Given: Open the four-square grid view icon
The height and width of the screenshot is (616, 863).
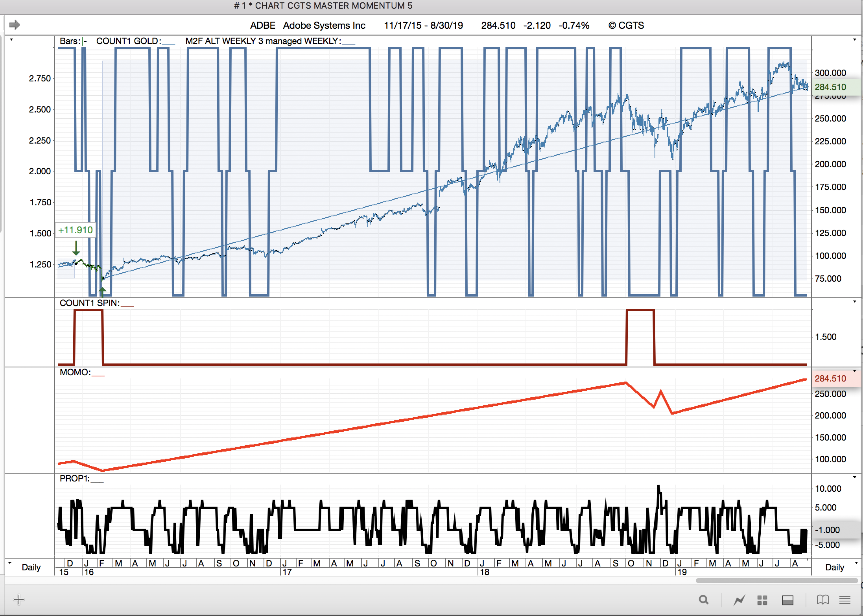Looking at the screenshot, I should tap(762, 600).
